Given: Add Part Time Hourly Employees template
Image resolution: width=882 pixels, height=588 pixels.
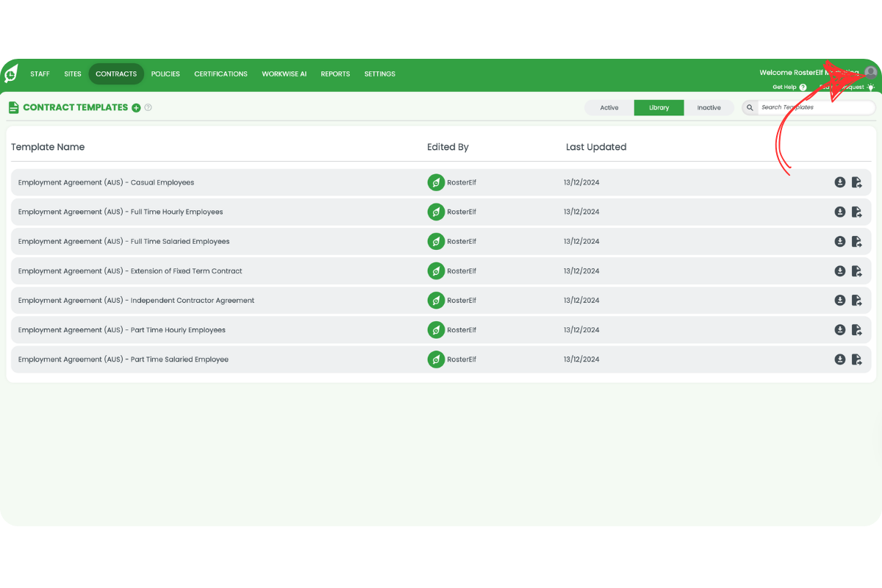Looking at the screenshot, I should (x=857, y=330).
